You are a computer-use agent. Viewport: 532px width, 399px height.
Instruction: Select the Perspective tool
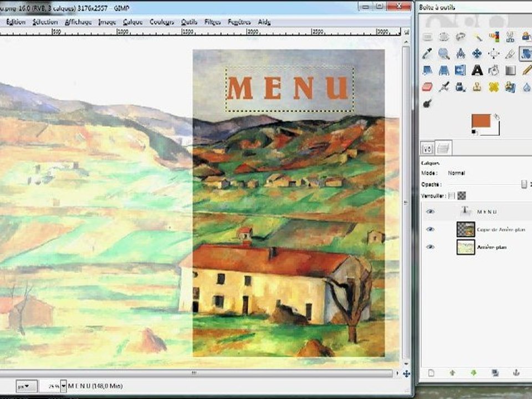[444, 70]
